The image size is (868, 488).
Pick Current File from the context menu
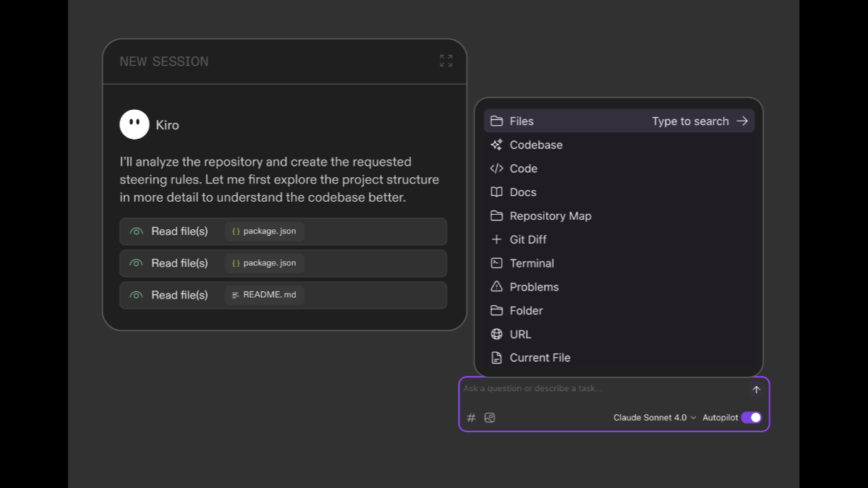(x=539, y=358)
